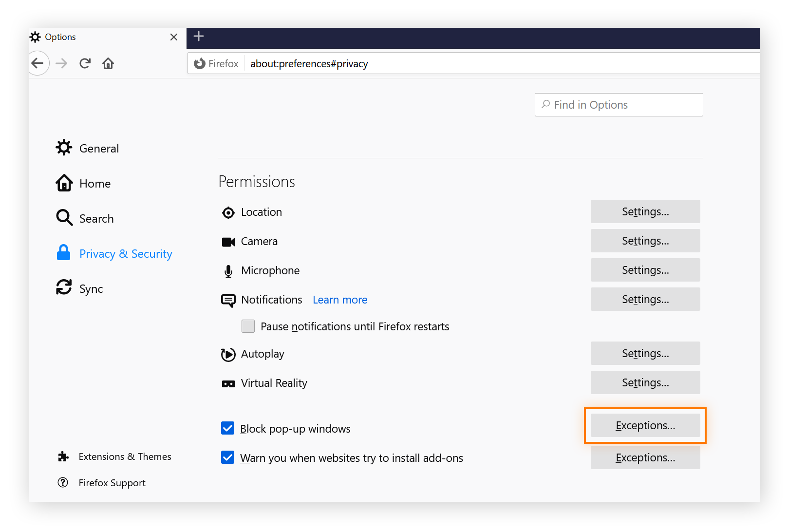The height and width of the screenshot is (532, 788).
Task: Open a new tab with the plus icon
Action: 199,37
